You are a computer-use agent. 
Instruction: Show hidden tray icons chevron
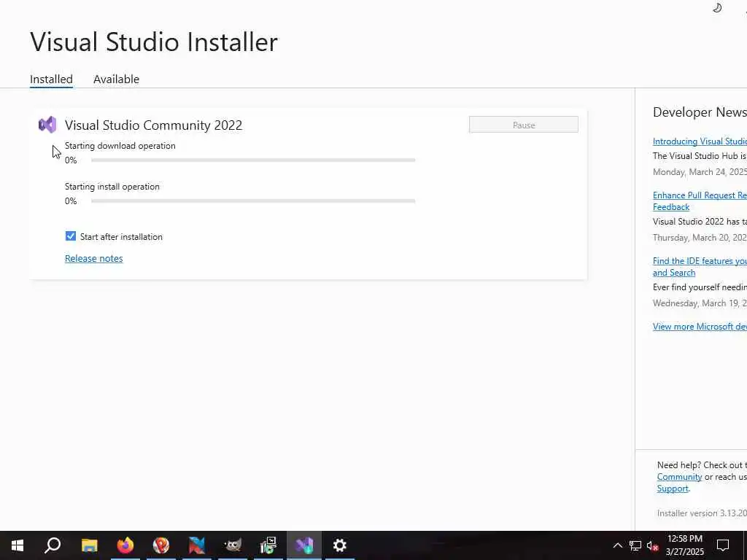click(x=617, y=545)
